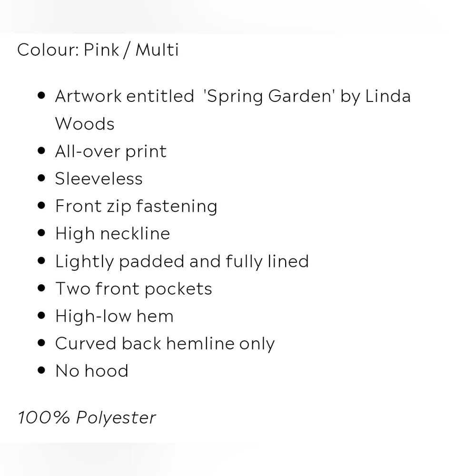Click the 'Curved back hemline only' text
This screenshot has width=476, height=476.
(165, 344)
